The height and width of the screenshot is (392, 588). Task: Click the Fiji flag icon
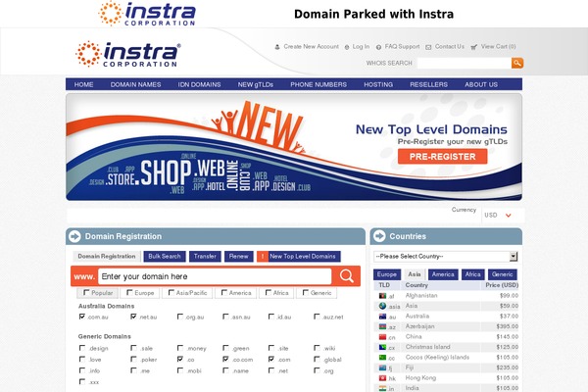tap(382, 367)
